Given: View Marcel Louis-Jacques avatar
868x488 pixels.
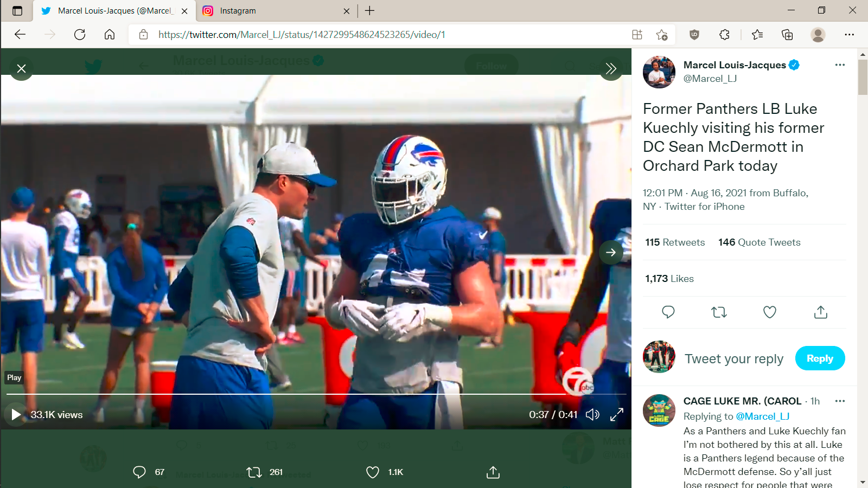Looking at the screenshot, I should tap(659, 72).
